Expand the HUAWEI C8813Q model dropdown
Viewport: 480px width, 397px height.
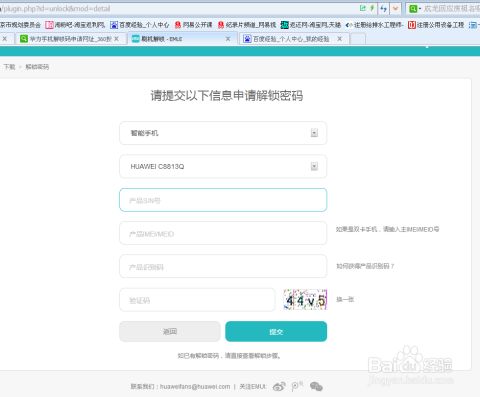tap(223, 166)
